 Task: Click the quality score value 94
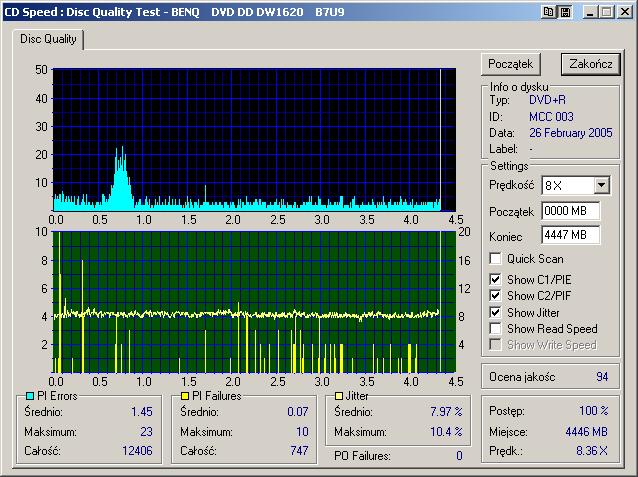pyautogui.click(x=602, y=377)
